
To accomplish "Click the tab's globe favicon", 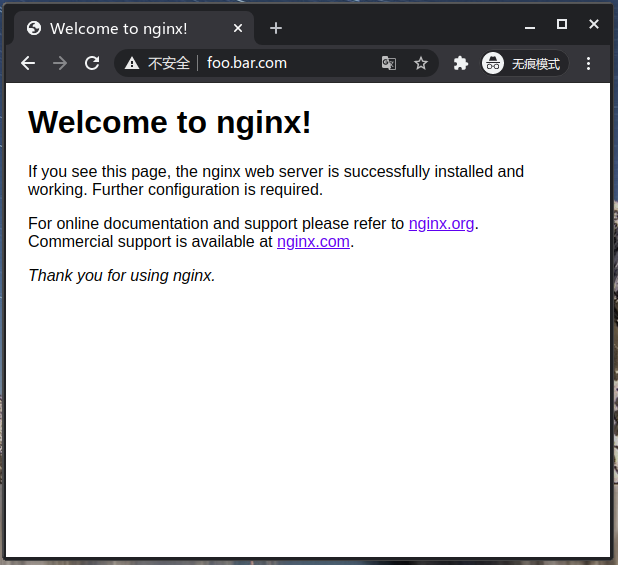I will [x=34, y=28].
